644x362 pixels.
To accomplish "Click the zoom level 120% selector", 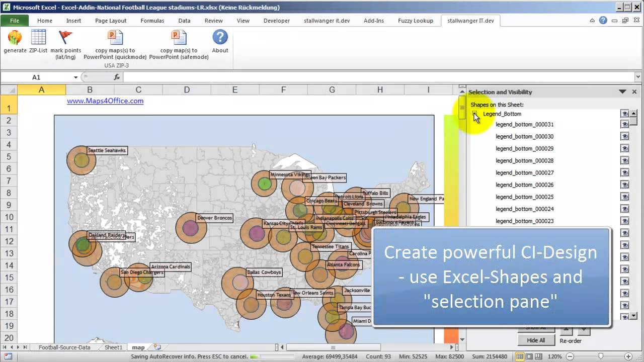I will [x=555, y=356].
